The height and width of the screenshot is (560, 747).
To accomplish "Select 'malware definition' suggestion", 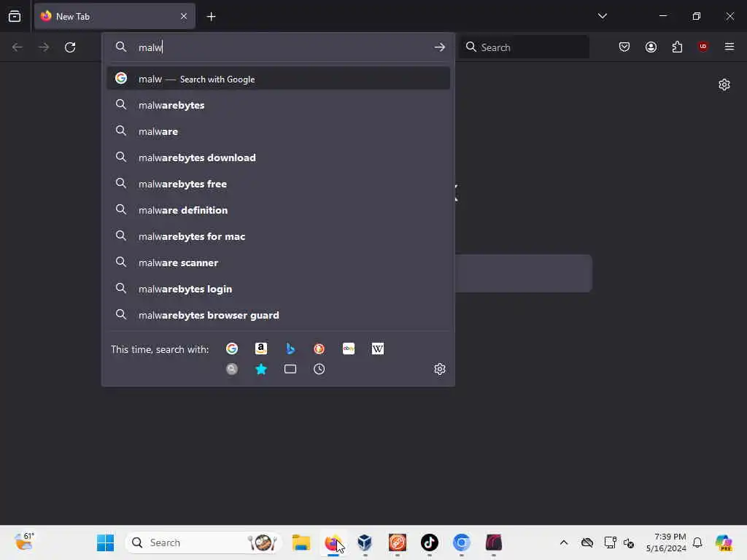I will coord(279,210).
